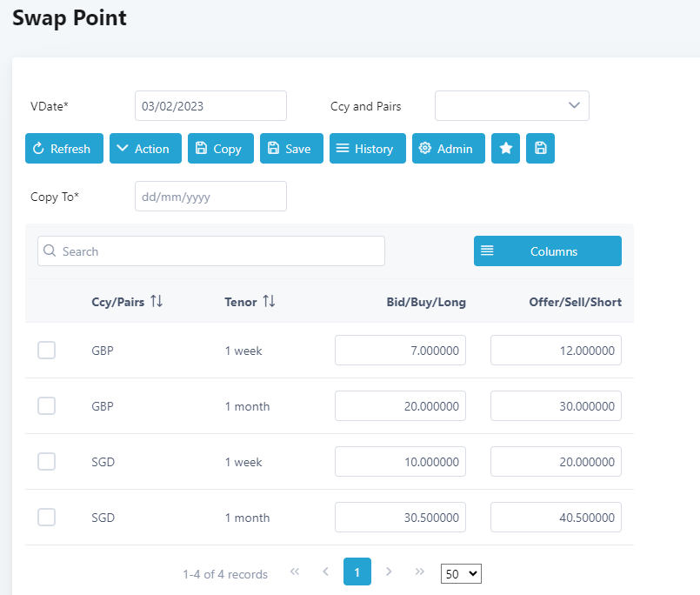Tick the SGD 1 month row checkbox
The width and height of the screenshot is (700, 595).
click(x=47, y=518)
